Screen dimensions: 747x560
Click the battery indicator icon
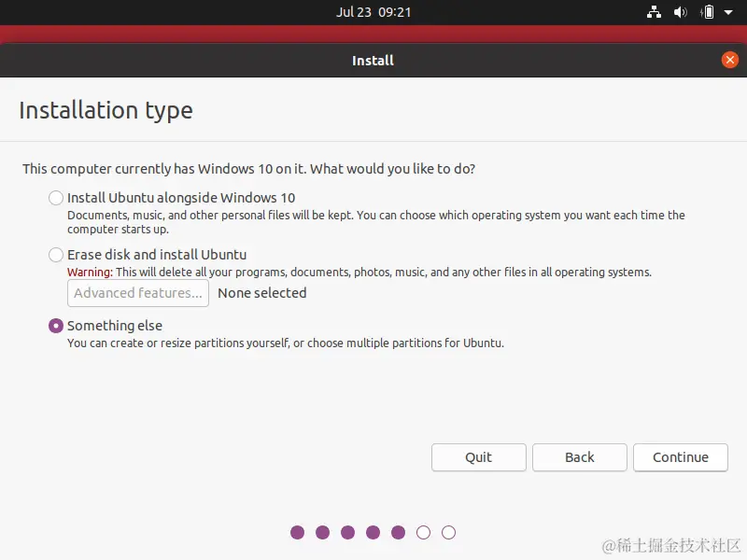tap(708, 12)
